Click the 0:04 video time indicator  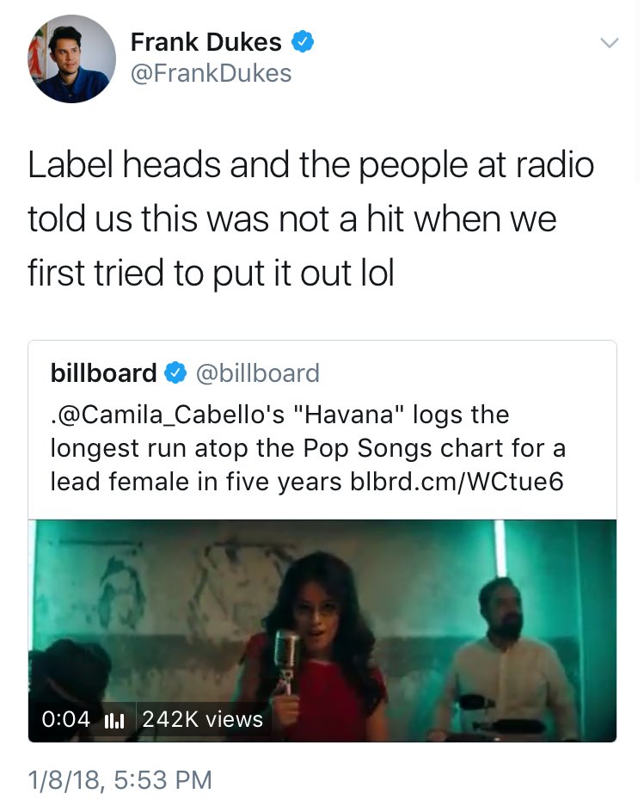tap(65, 719)
